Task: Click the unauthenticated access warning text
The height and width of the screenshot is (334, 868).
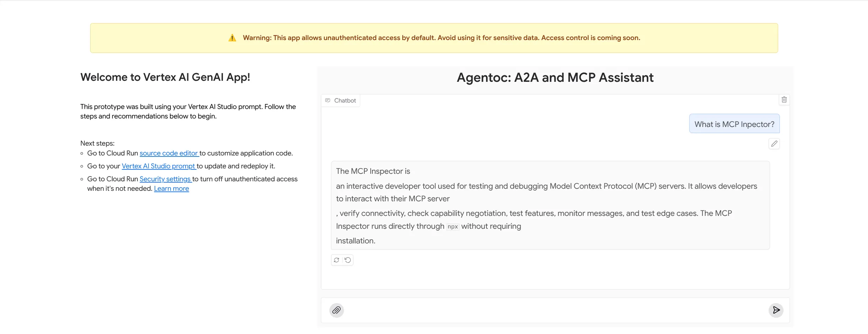Action: (x=442, y=38)
